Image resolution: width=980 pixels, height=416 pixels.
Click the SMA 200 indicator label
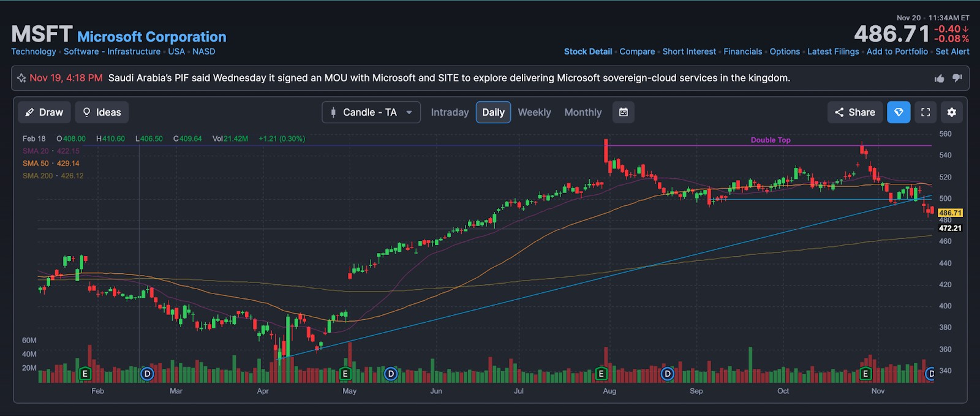pyautogui.click(x=53, y=176)
